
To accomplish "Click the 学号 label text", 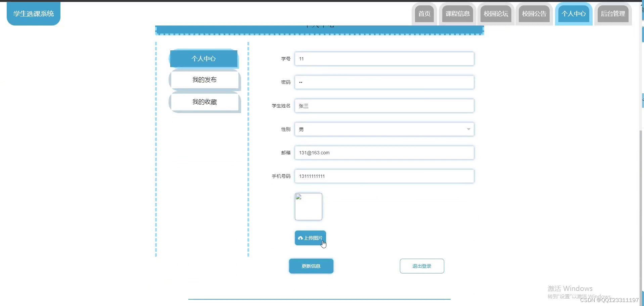I will [x=286, y=59].
